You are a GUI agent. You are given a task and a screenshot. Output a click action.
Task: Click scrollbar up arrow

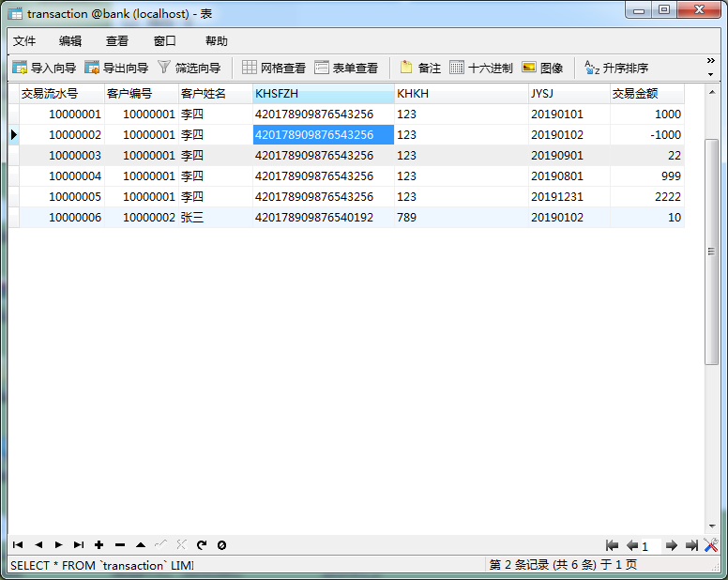712,92
